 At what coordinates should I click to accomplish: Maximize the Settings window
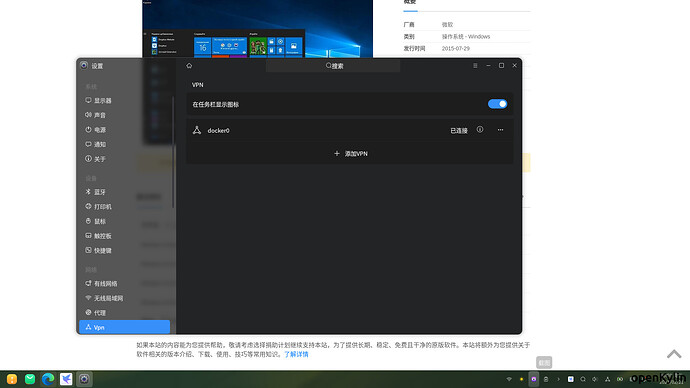click(501, 66)
